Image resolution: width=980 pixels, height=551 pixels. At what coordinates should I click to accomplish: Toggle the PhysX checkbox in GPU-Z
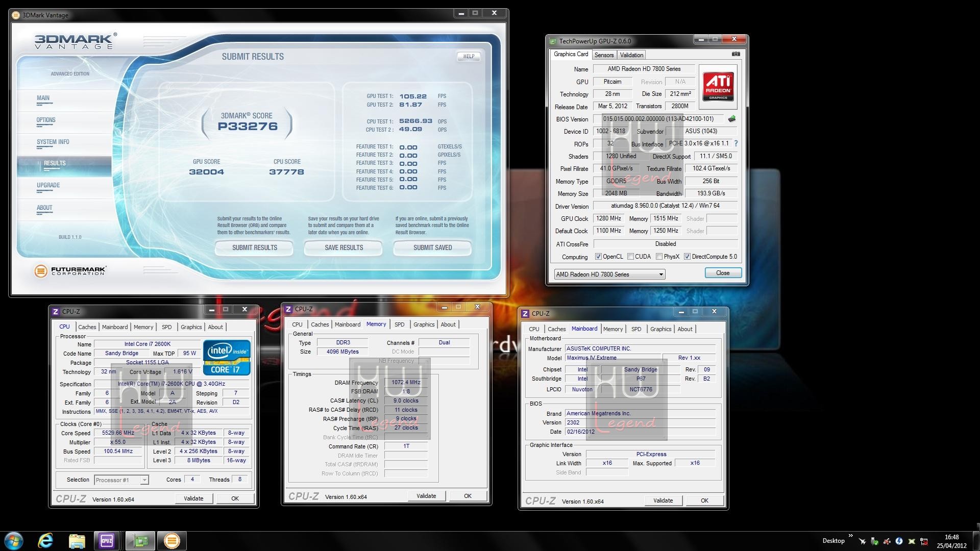659,257
